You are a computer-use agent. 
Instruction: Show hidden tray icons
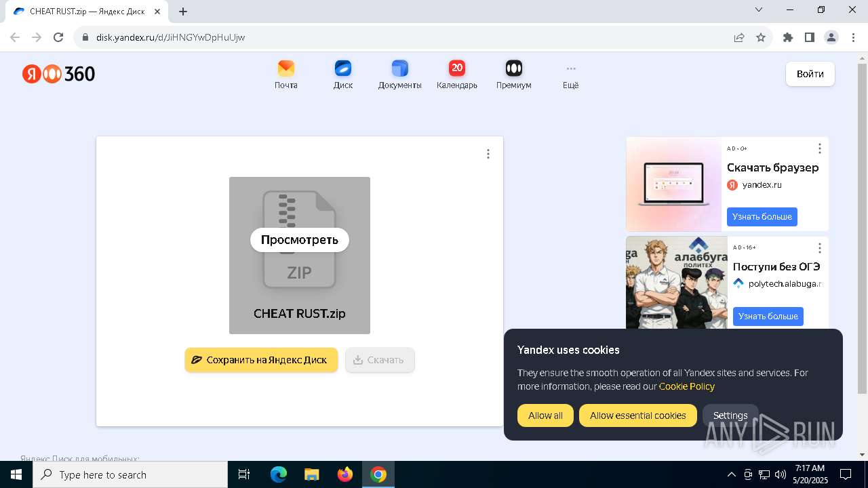(x=731, y=474)
